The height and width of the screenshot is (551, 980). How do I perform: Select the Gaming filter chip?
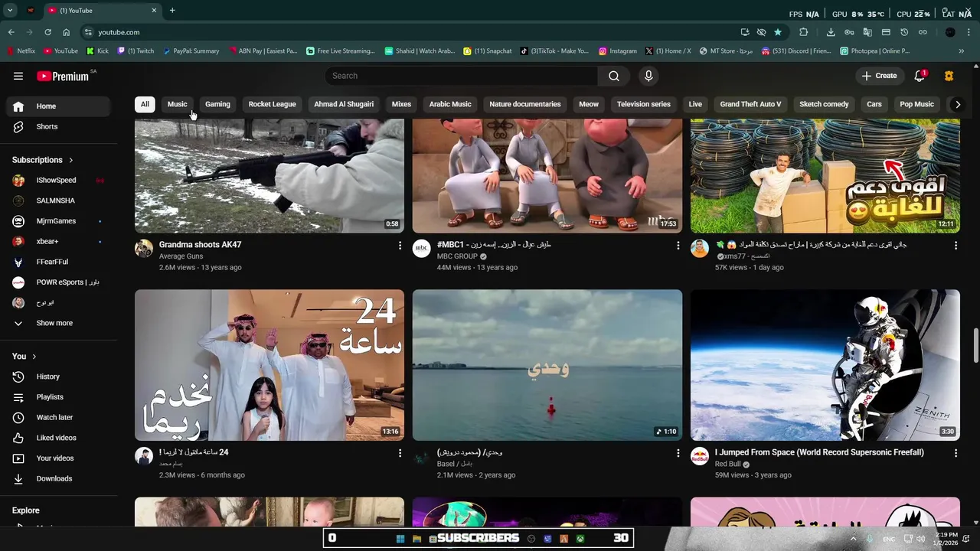coord(217,104)
